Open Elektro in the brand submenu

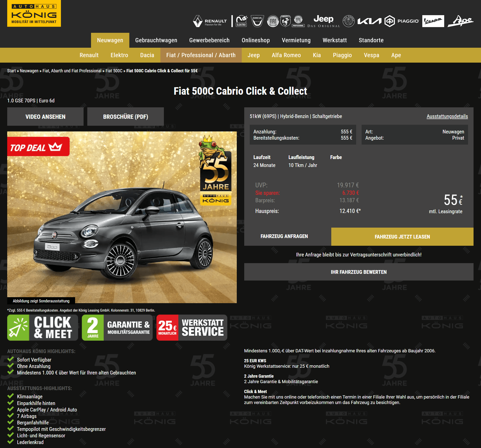(119, 55)
